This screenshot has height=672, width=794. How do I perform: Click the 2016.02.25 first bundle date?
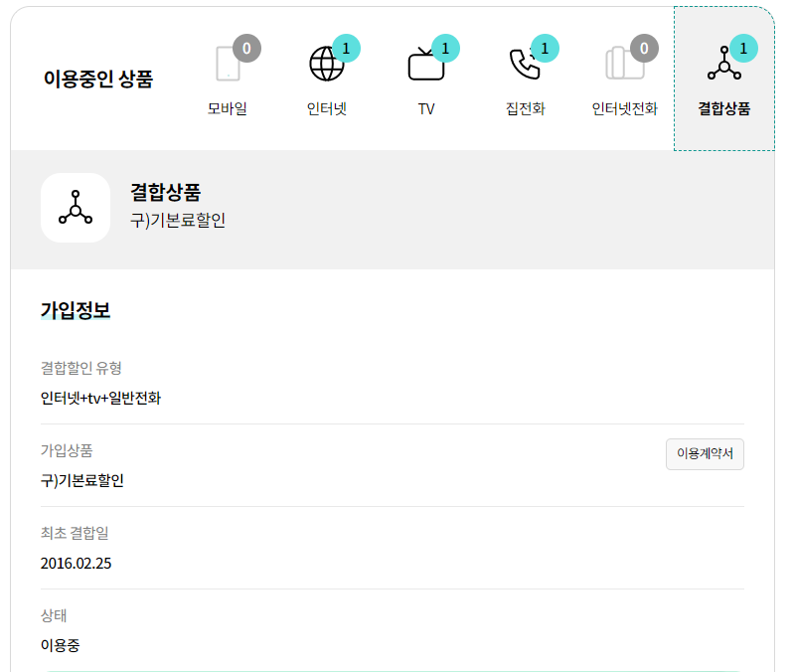77,564
